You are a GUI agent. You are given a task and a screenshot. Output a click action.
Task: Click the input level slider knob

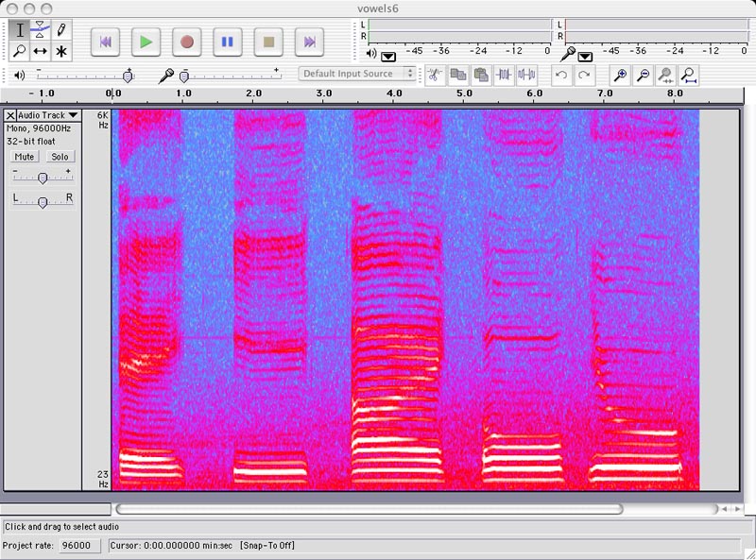click(183, 76)
